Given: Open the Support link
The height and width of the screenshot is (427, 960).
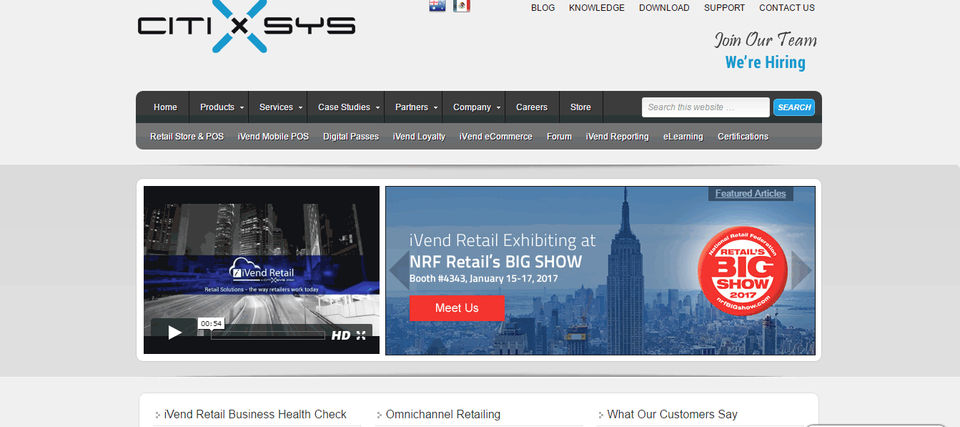Looking at the screenshot, I should click(x=724, y=8).
